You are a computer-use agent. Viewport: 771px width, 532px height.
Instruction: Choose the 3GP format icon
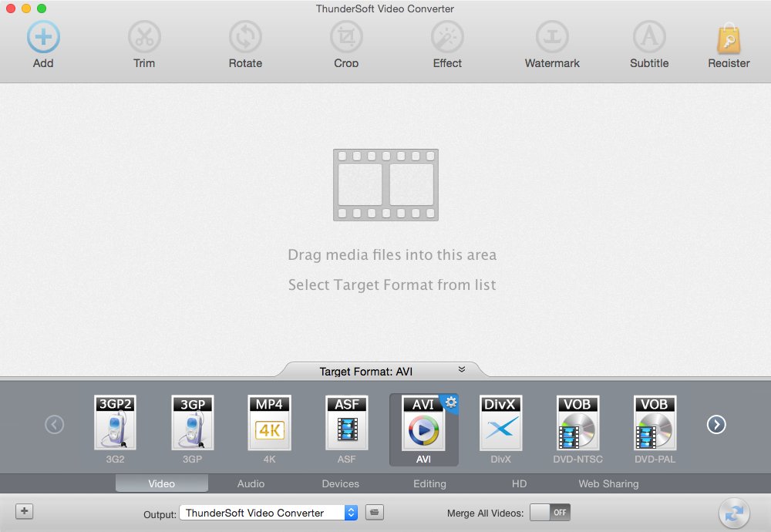(192, 423)
